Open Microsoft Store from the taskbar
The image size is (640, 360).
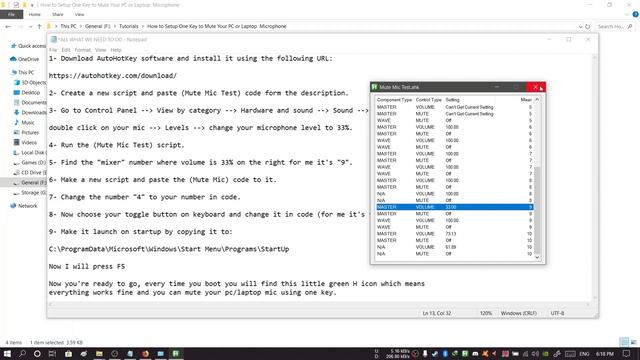pos(68,353)
